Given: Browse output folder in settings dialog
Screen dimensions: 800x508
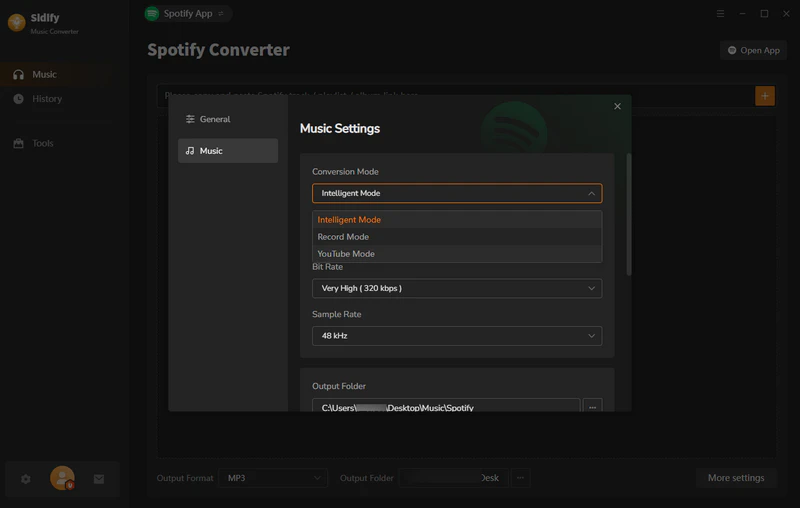Looking at the screenshot, I should pyautogui.click(x=592, y=405).
